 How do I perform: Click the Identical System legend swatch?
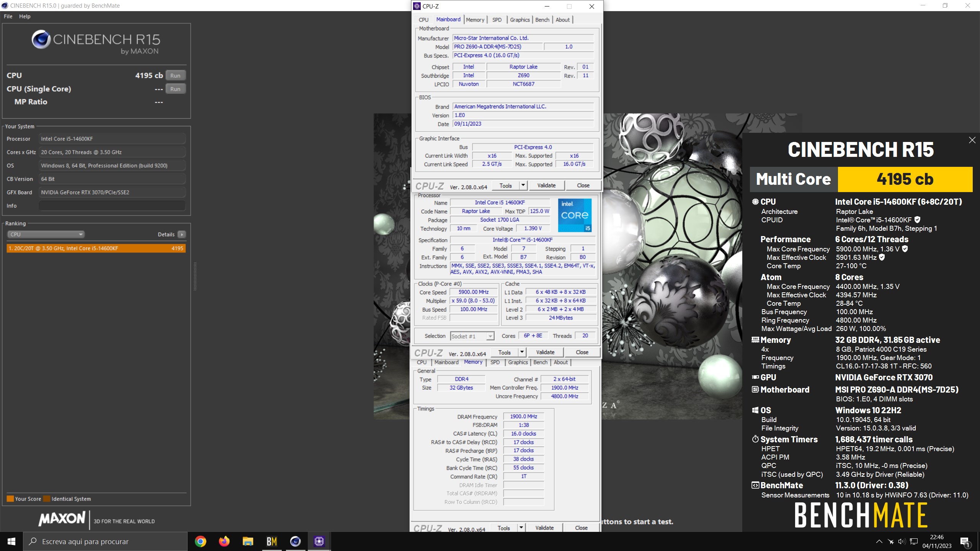point(47,499)
